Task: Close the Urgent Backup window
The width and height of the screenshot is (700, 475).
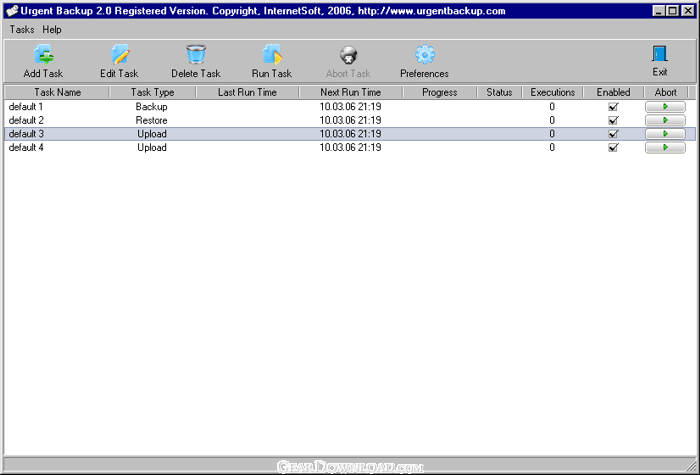Action: (x=688, y=11)
